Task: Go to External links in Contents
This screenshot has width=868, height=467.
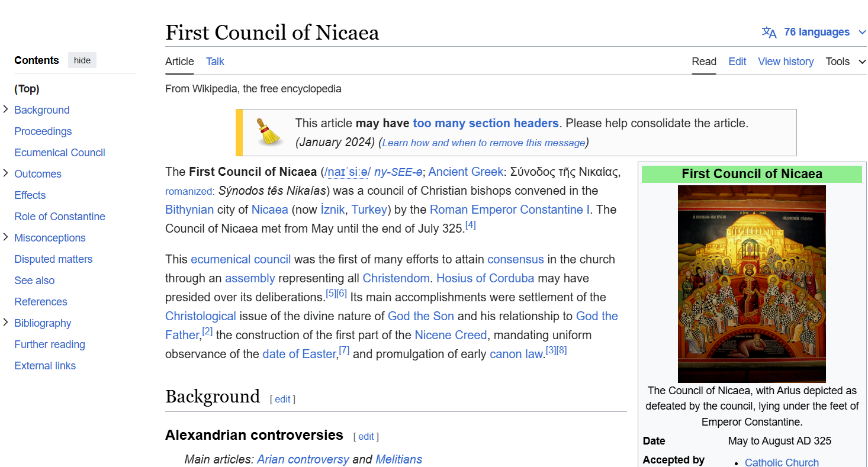Action: [x=45, y=366]
